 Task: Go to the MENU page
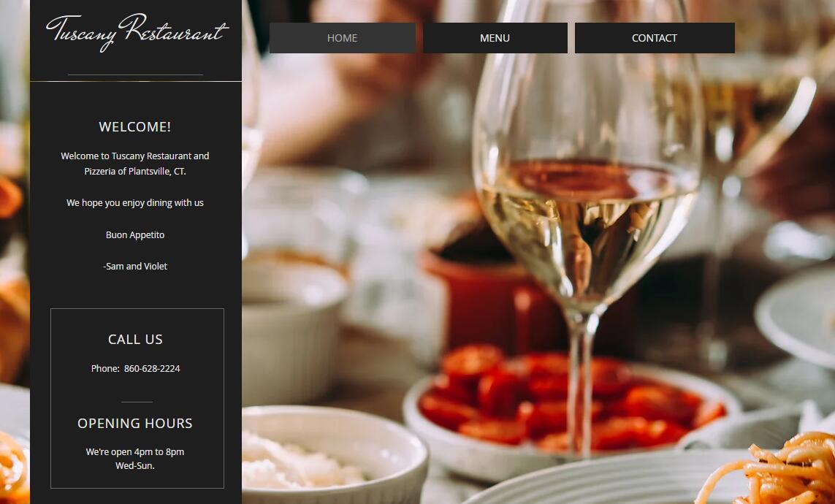(x=495, y=38)
